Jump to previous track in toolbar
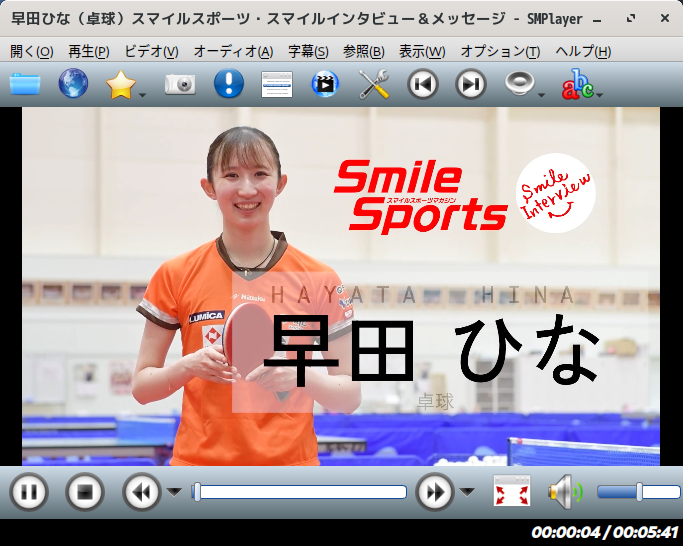 (x=423, y=84)
